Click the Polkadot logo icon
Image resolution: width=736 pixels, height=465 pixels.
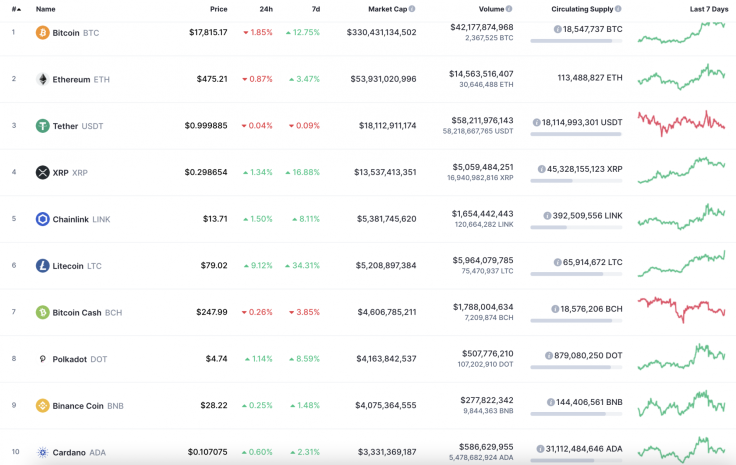(x=42, y=359)
